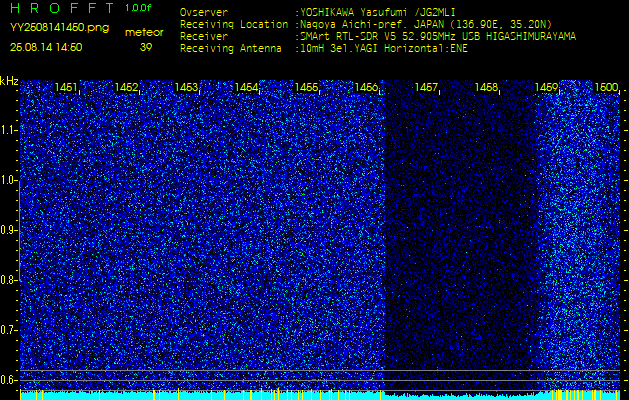This screenshot has height=400, width=629.
Task: Select the 10mH 3el.YAGI antenna text
Action: pyautogui.click(x=384, y=49)
